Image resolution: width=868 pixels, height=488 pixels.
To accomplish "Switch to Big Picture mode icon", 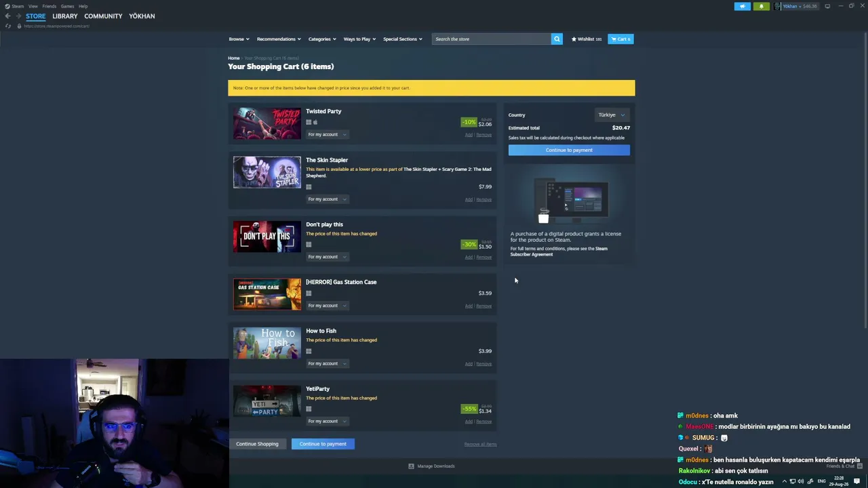I will (x=827, y=6).
